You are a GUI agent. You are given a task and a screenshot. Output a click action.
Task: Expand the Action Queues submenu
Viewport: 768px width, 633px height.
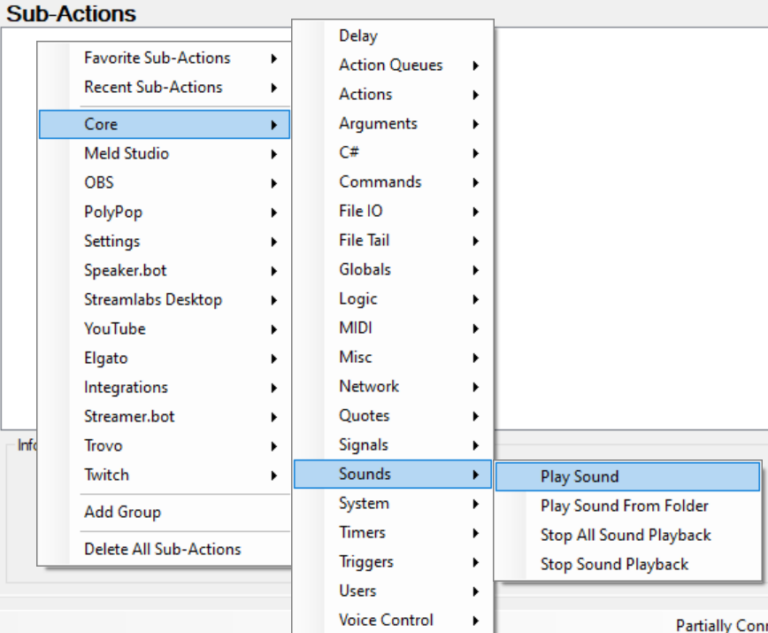[x=390, y=65]
